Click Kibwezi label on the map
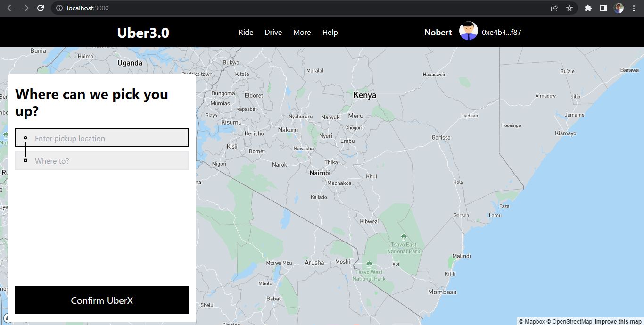This screenshot has width=644, height=325. pos(369,221)
